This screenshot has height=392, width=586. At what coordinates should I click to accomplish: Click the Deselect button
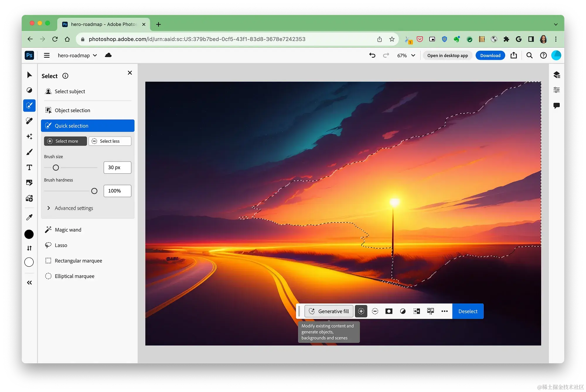click(x=468, y=311)
